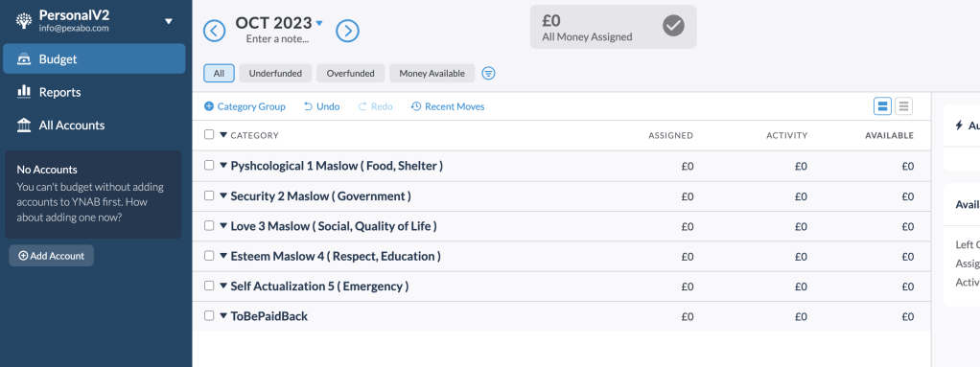Open Recent Moves history
Image resolution: width=980 pixels, height=367 pixels.
(448, 106)
